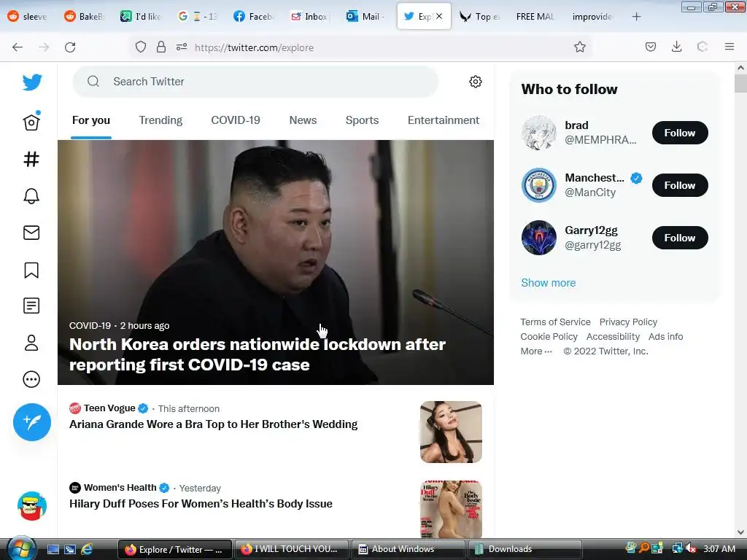Image resolution: width=747 pixels, height=560 pixels.
Task: Open Profile person icon in sidebar
Action: (31, 343)
